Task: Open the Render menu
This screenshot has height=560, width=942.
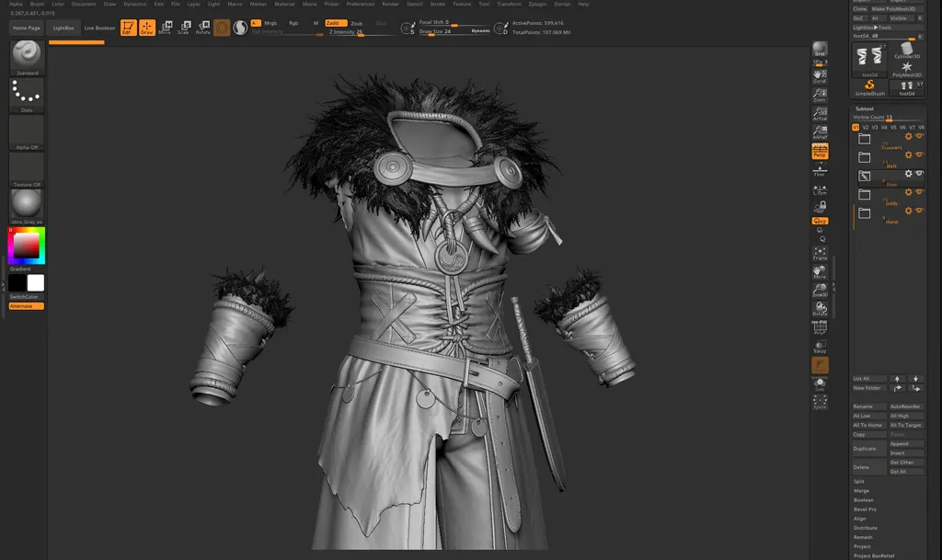Action: coord(390,4)
